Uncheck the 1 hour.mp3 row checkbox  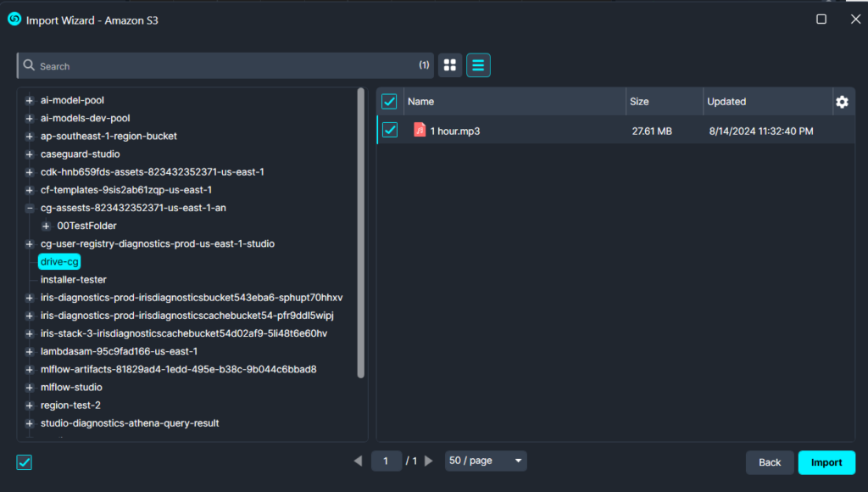coord(390,130)
